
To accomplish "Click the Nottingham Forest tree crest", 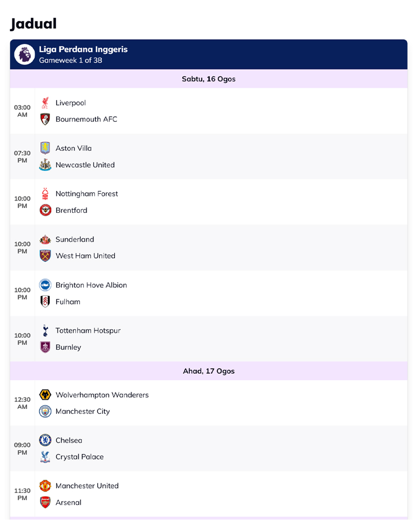I will pyautogui.click(x=45, y=194).
